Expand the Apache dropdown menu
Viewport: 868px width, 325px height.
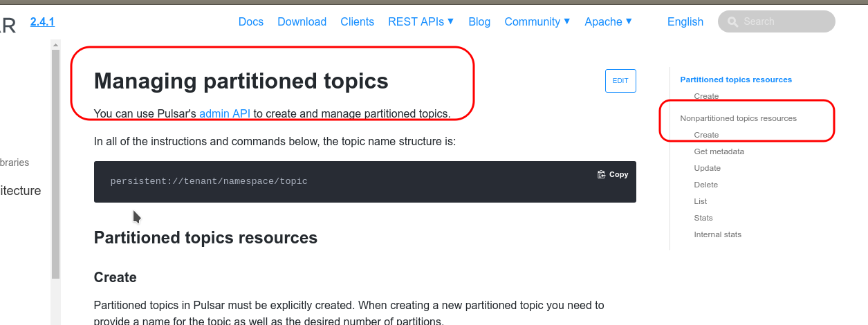(609, 22)
